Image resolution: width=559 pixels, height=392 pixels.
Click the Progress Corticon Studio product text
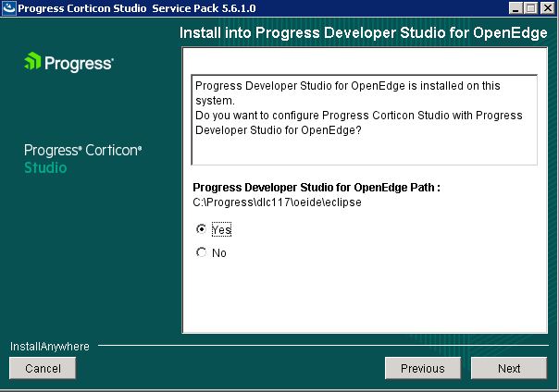pos(82,159)
